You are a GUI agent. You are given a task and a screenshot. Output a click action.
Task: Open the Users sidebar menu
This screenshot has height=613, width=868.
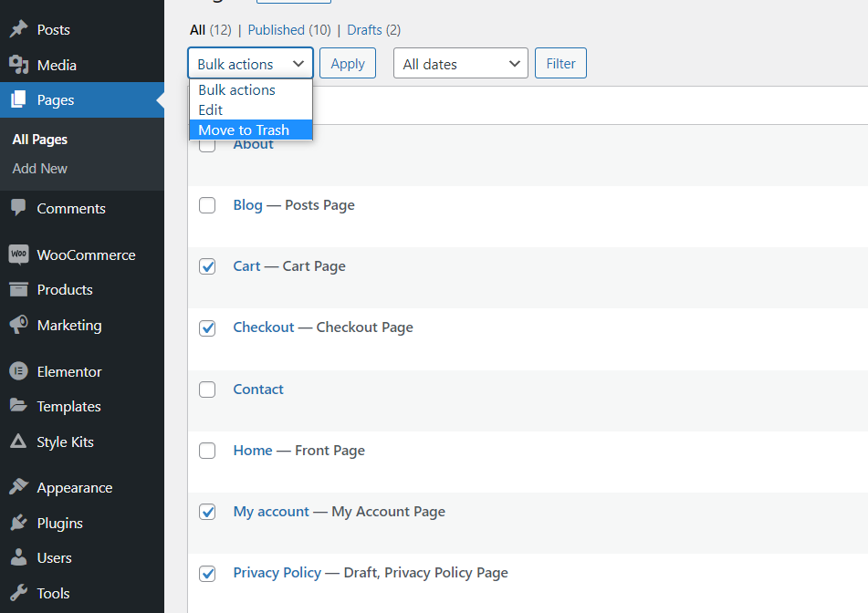pos(54,558)
